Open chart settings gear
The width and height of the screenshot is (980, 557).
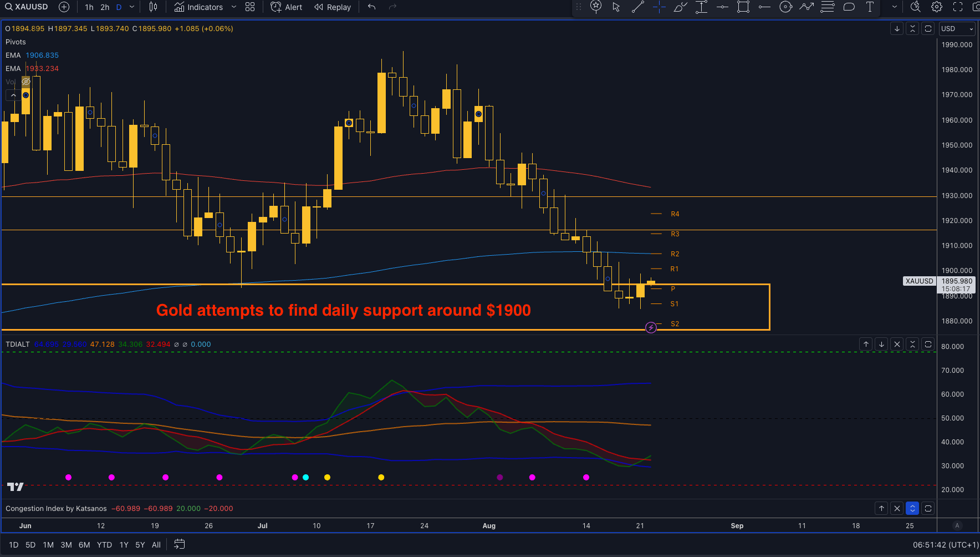[937, 7]
